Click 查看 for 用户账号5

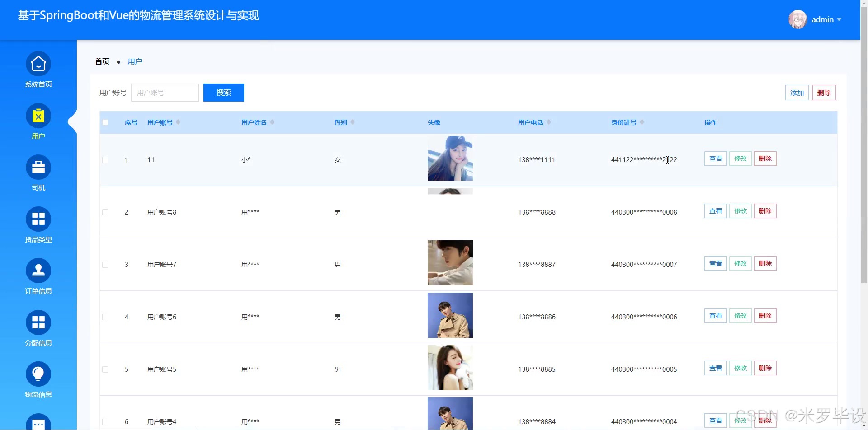pos(716,368)
